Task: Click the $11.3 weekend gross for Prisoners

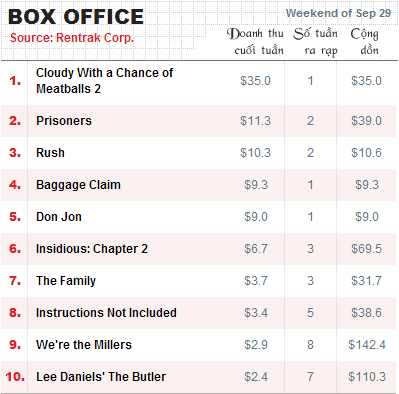Action: (255, 121)
